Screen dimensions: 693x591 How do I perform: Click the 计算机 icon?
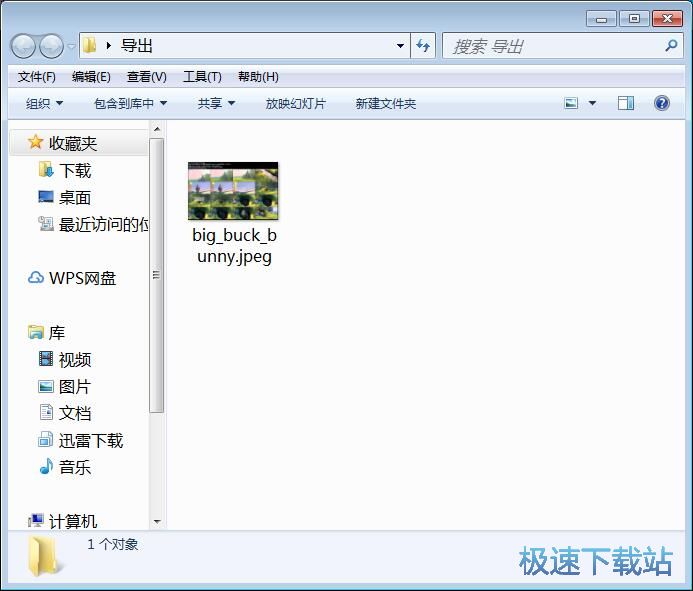click(36, 521)
